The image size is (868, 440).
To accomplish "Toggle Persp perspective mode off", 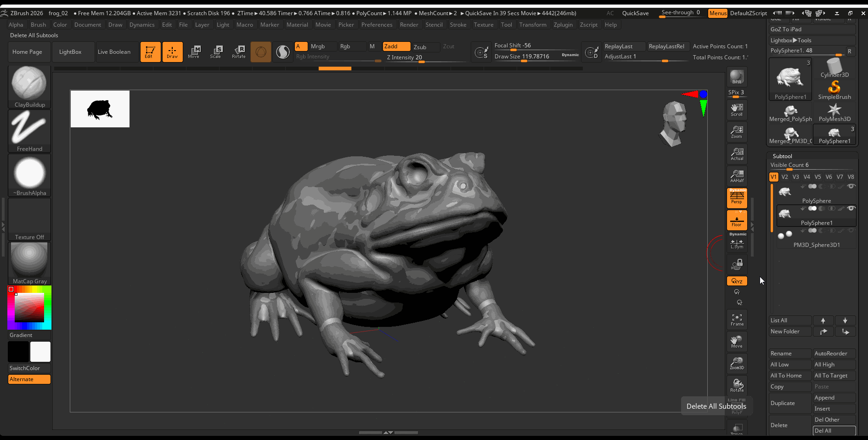I will click(737, 198).
